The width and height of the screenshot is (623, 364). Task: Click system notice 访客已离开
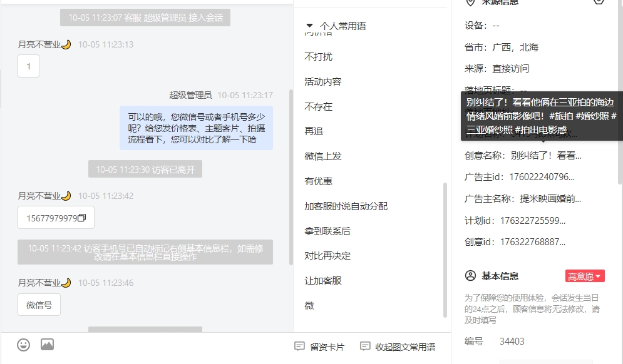click(145, 169)
